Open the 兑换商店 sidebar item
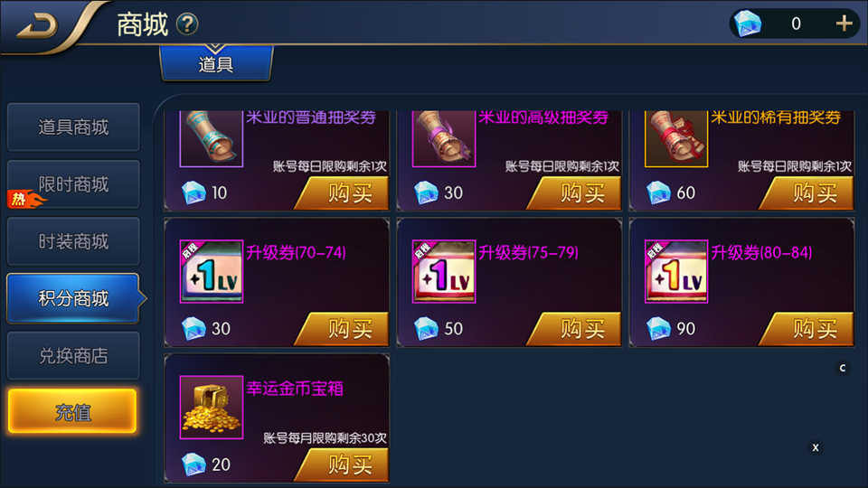Screen dimensions: 868x488 click(73, 356)
